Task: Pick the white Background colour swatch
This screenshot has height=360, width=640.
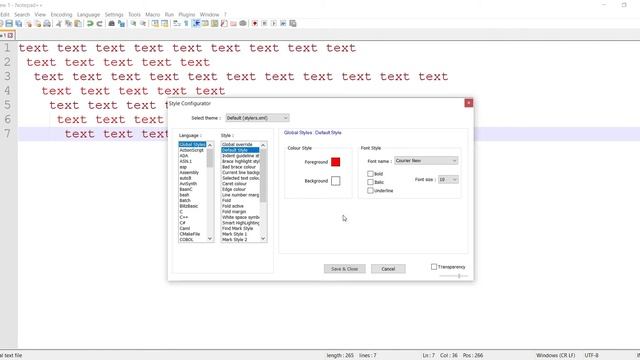Action: coord(336,181)
